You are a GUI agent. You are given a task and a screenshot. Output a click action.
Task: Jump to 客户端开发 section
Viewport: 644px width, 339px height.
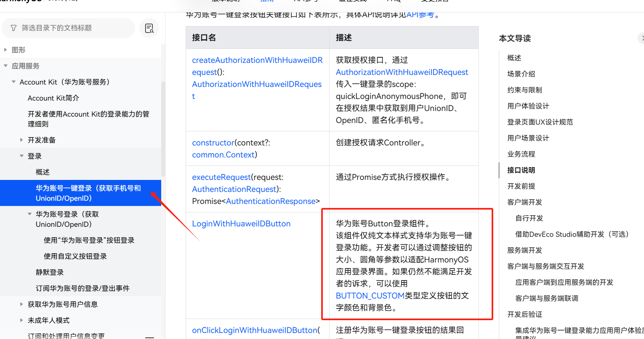[x=525, y=202]
